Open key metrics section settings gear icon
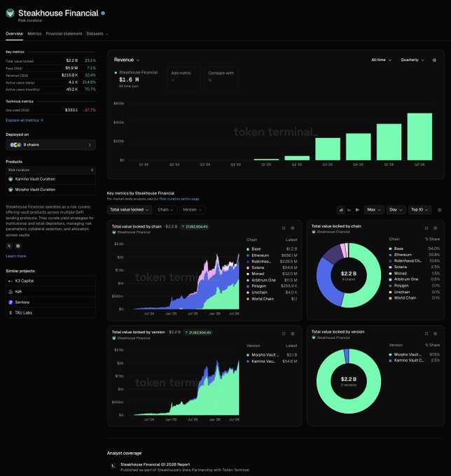451x476 pixels. (439, 210)
